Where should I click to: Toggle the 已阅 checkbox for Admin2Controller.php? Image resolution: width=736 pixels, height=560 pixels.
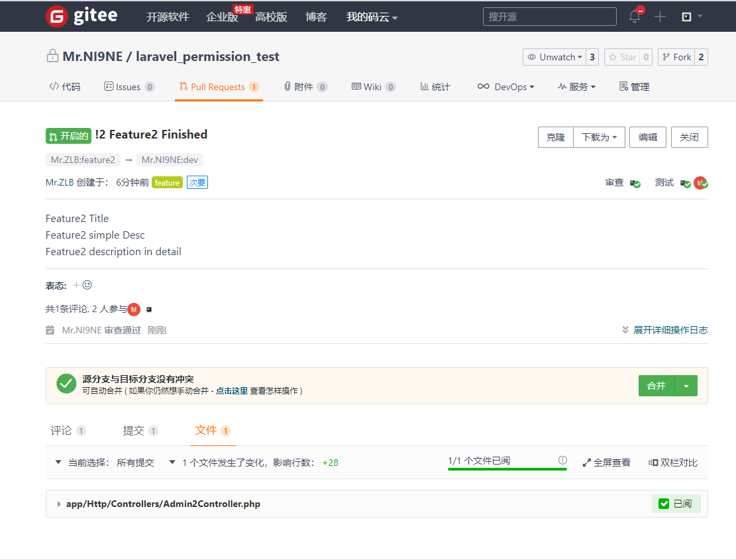664,504
